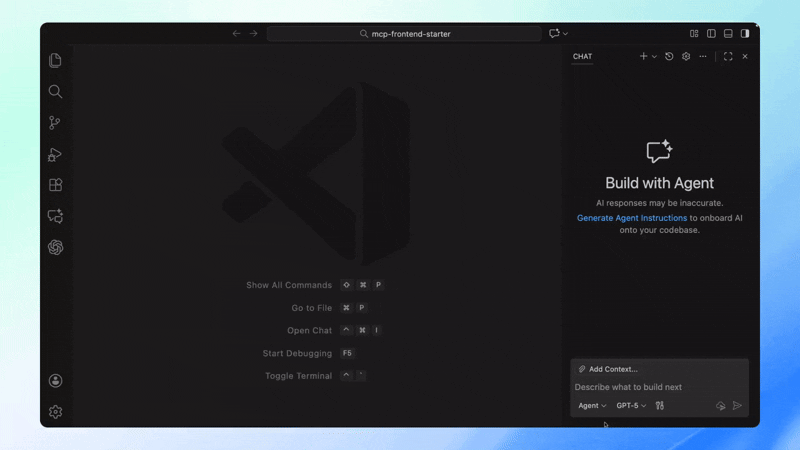Open the Explorer files view
The image size is (800, 450).
(55, 60)
